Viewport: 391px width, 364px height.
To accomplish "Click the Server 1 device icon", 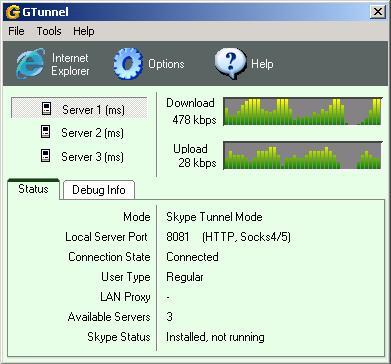I will tap(46, 109).
